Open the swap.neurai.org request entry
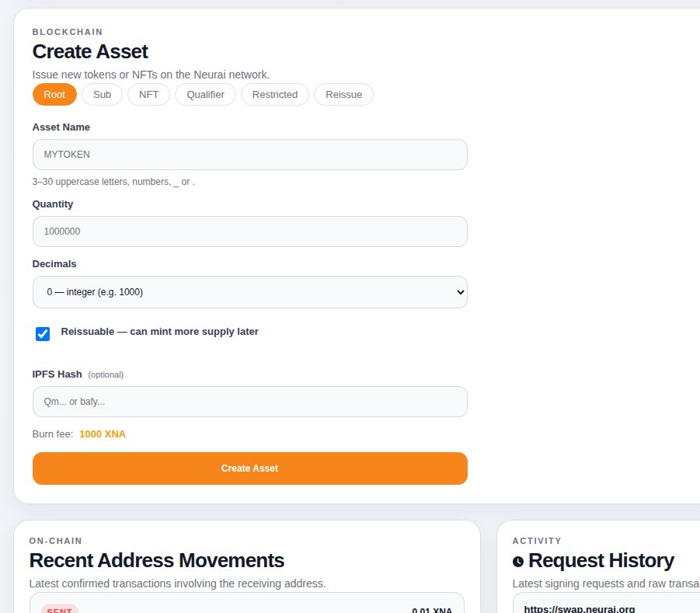The image size is (700, 613). pyautogui.click(x=579, y=609)
